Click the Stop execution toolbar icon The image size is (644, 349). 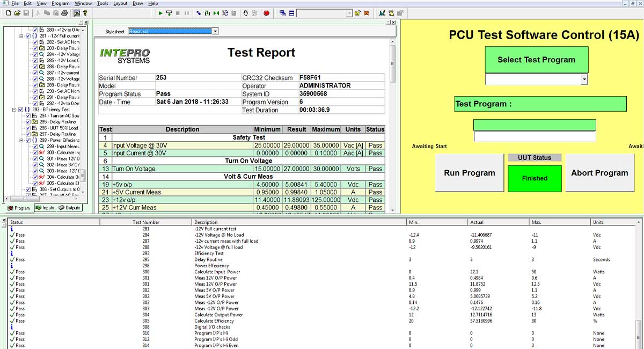pos(178,13)
